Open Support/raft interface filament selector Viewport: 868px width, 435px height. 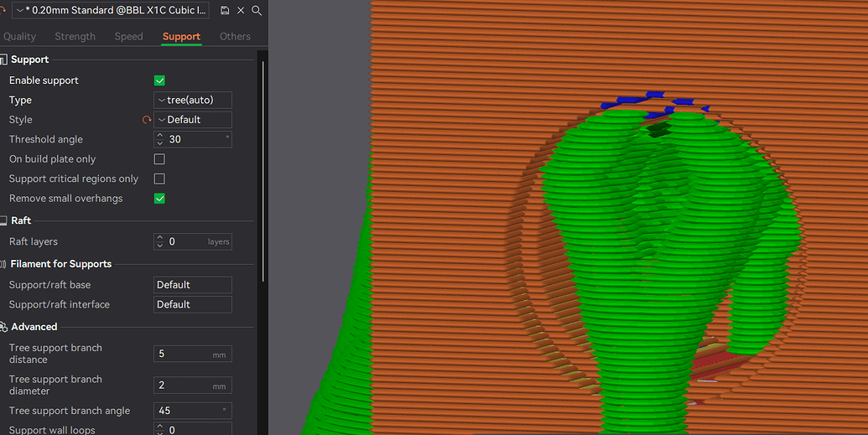point(193,304)
